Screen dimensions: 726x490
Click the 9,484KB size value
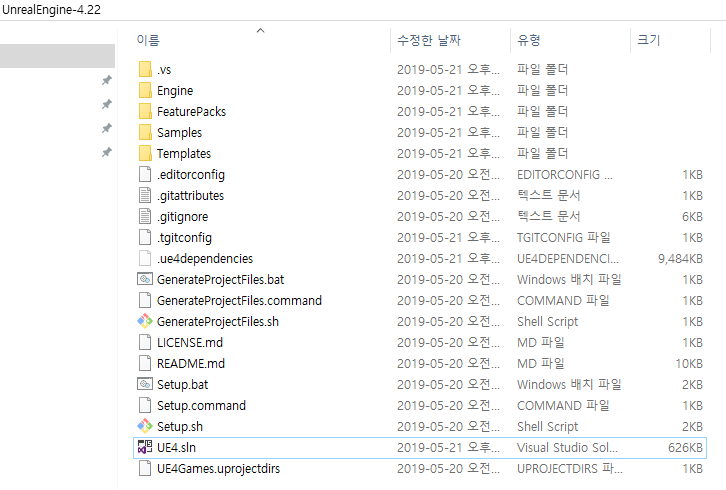click(680, 258)
